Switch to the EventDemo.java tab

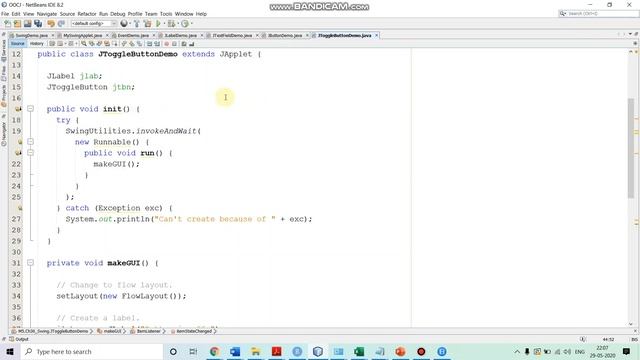coord(133,36)
